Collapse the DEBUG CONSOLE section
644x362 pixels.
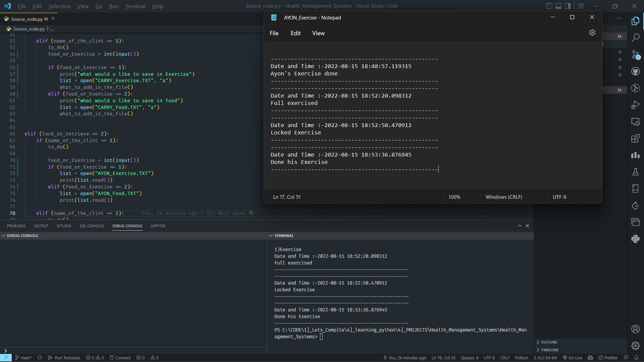point(20,236)
